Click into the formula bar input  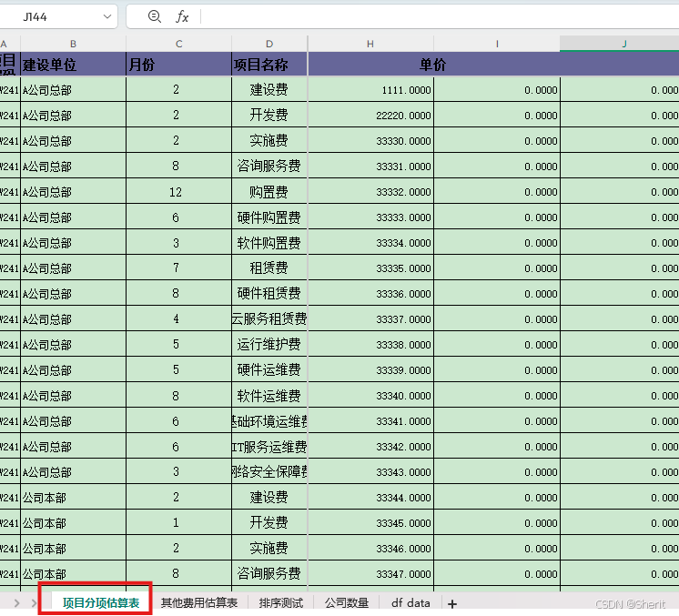point(440,17)
